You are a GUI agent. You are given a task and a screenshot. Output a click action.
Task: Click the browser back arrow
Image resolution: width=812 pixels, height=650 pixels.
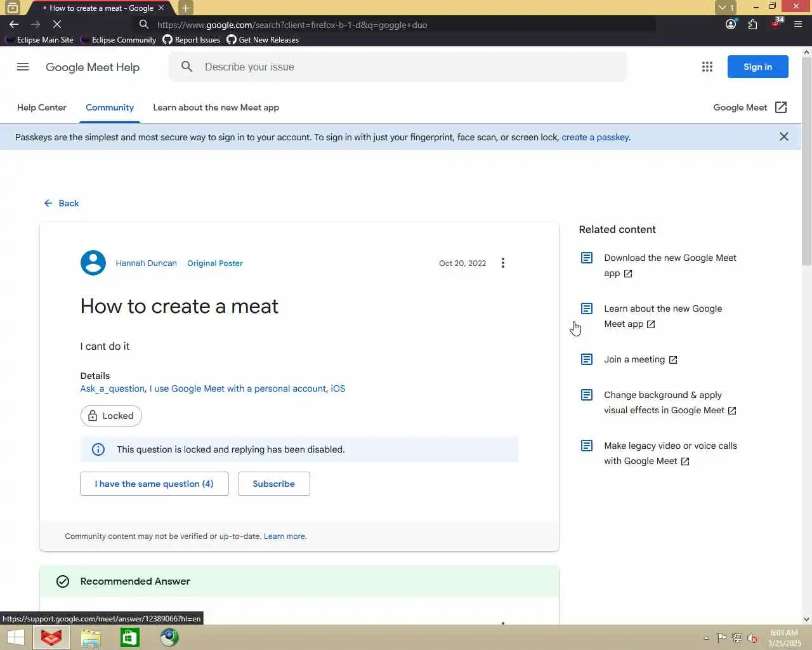click(14, 24)
